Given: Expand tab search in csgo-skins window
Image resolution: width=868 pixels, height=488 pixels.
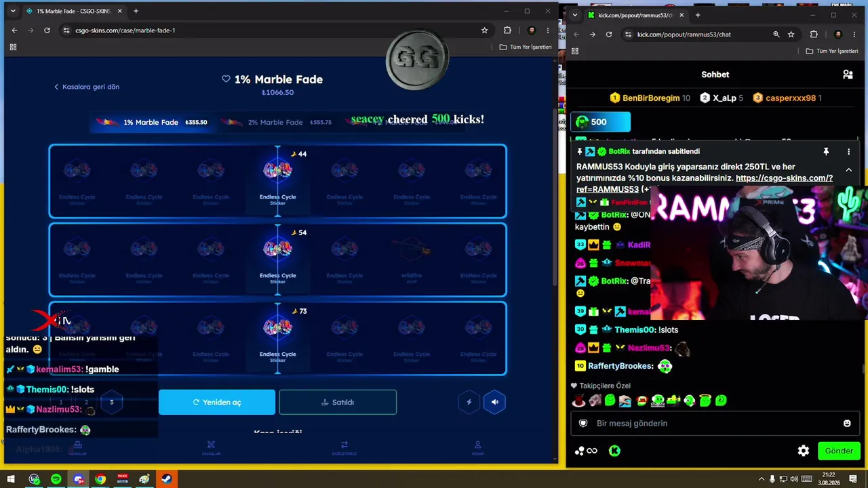Looking at the screenshot, I should (12, 11).
